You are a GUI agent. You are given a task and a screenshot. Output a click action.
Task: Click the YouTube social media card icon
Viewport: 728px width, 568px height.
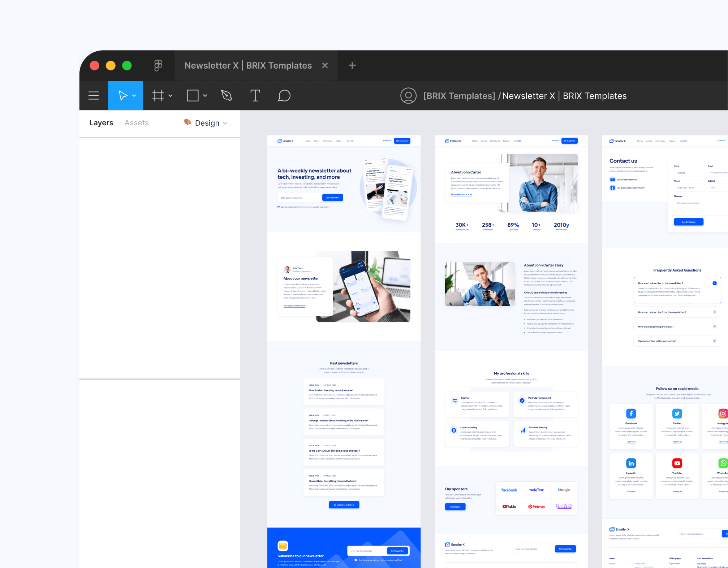677,463
